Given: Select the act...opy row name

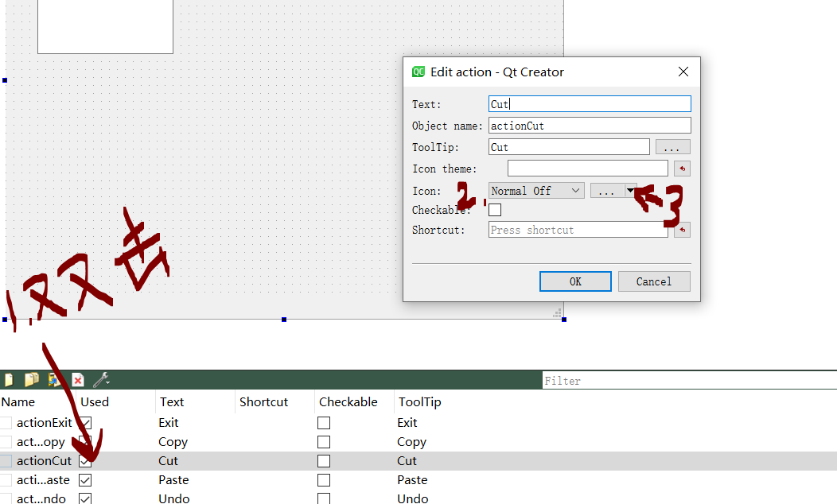Looking at the screenshot, I should pyautogui.click(x=41, y=442).
